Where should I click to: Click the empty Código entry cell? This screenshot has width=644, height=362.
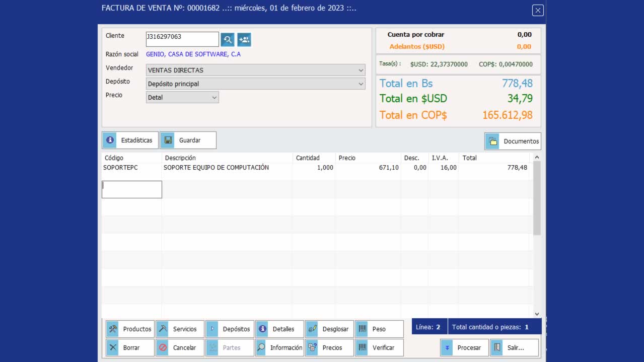click(132, 189)
